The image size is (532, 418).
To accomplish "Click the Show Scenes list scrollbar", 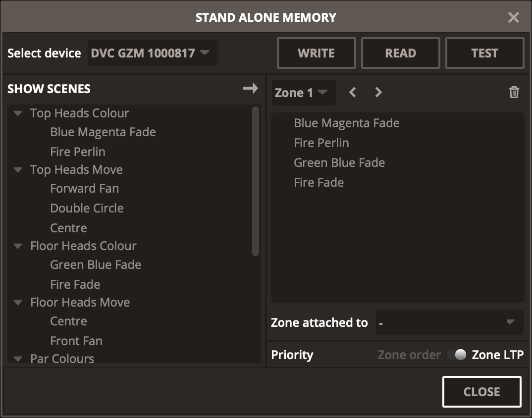I will tap(256, 181).
